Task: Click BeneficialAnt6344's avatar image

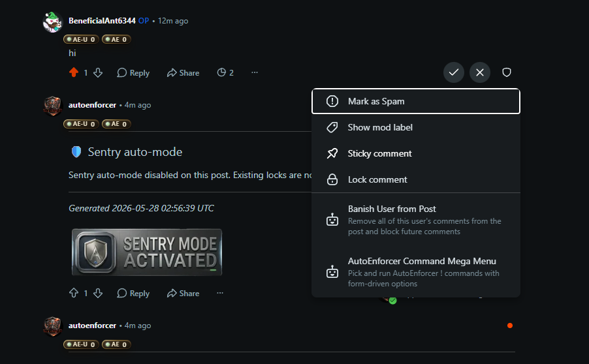Action: (53, 22)
